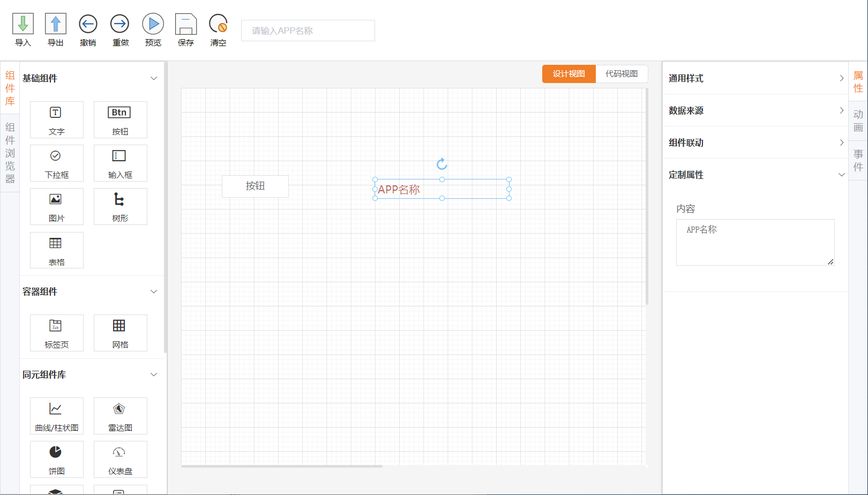Click the 导出 export icon

(56, 24)
